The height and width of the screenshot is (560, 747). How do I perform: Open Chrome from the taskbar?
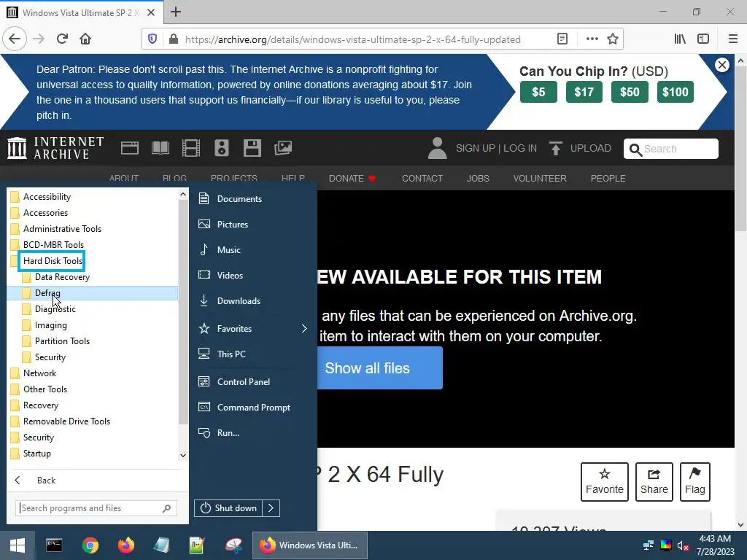click(x=90, y=545)
